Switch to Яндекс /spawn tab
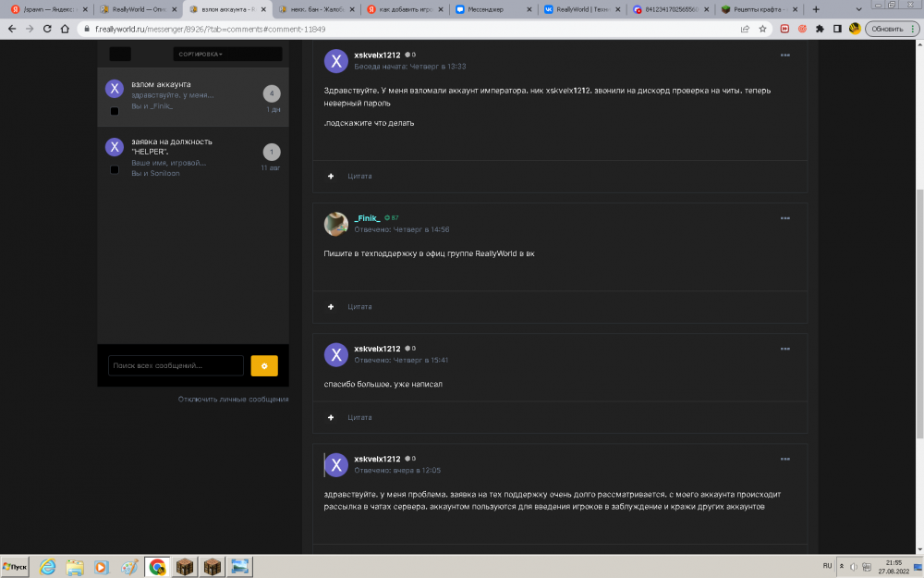924x578 pixels. pos(50,9)
